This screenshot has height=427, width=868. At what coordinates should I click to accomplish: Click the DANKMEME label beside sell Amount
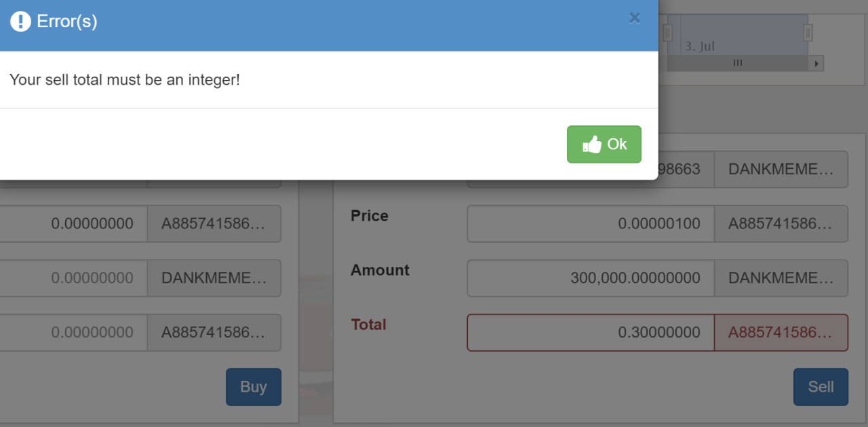coord(781,278)
